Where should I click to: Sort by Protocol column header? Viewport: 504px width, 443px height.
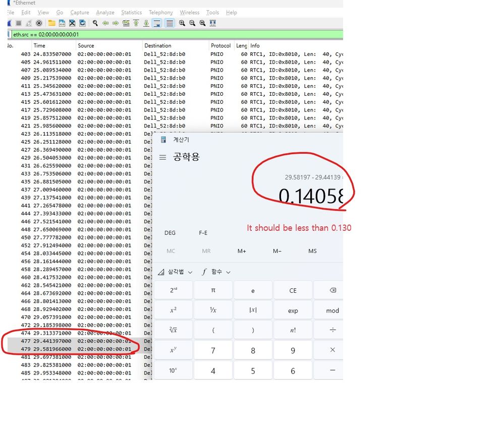[221, 45]
